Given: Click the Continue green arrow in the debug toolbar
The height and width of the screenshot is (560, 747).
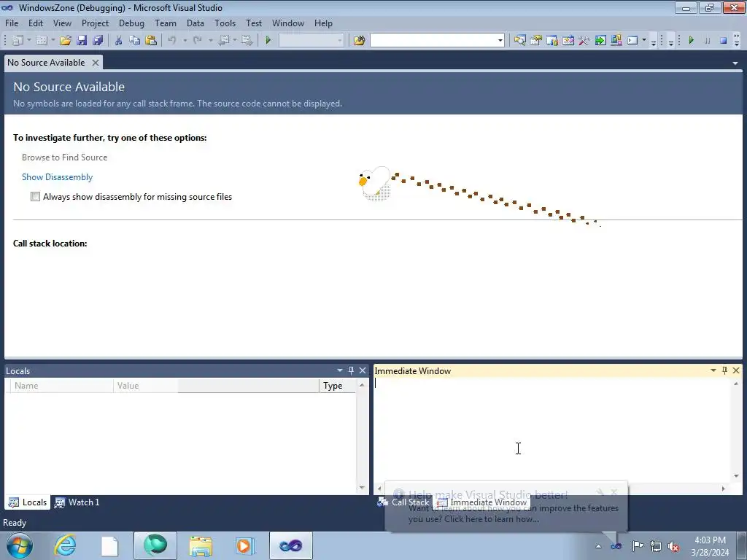Looking at the screenshot, I should pos(692,41).
